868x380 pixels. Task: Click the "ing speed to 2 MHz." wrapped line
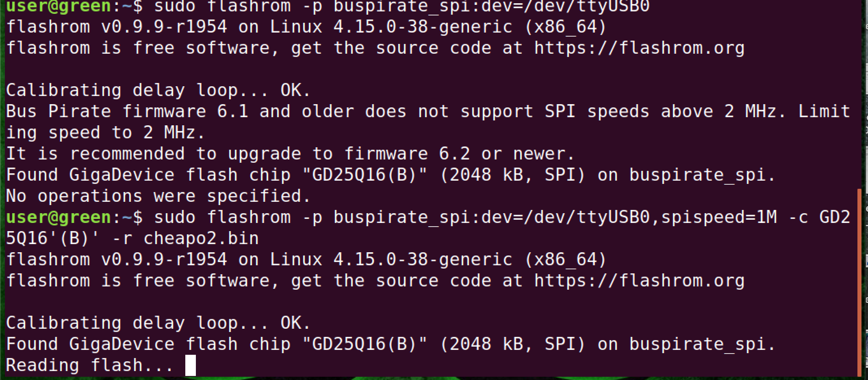pyautogui.click(x=106, y=133)
